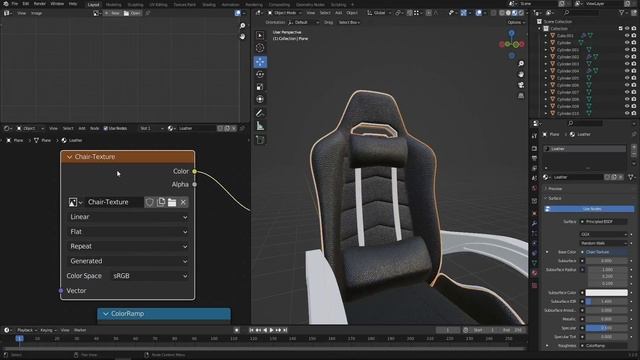Select the Measure tool in viewport toolbar

(x=260, y=126)
